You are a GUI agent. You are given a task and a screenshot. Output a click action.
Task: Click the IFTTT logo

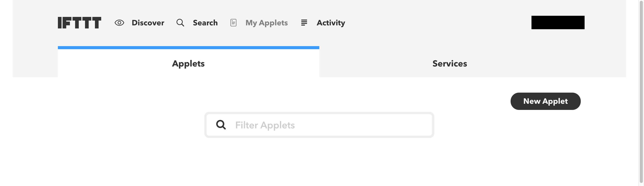(80, 22)
